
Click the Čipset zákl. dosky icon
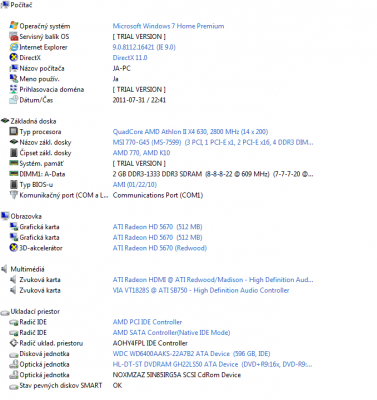coord(13,153)
